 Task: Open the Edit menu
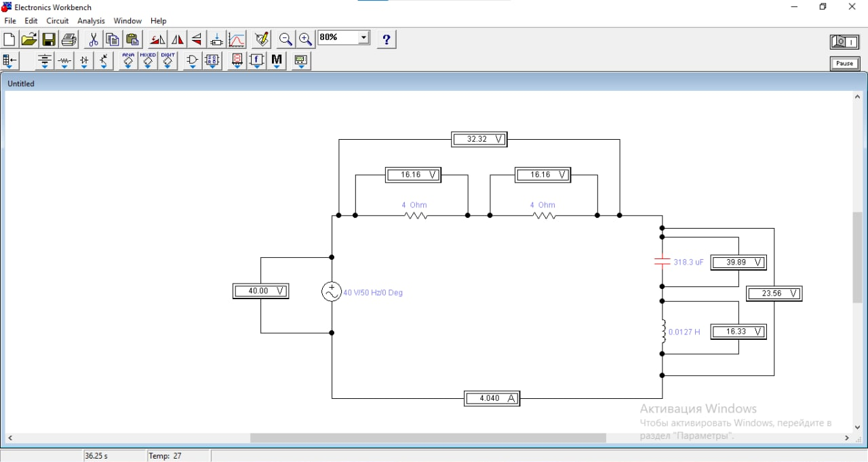31,21
